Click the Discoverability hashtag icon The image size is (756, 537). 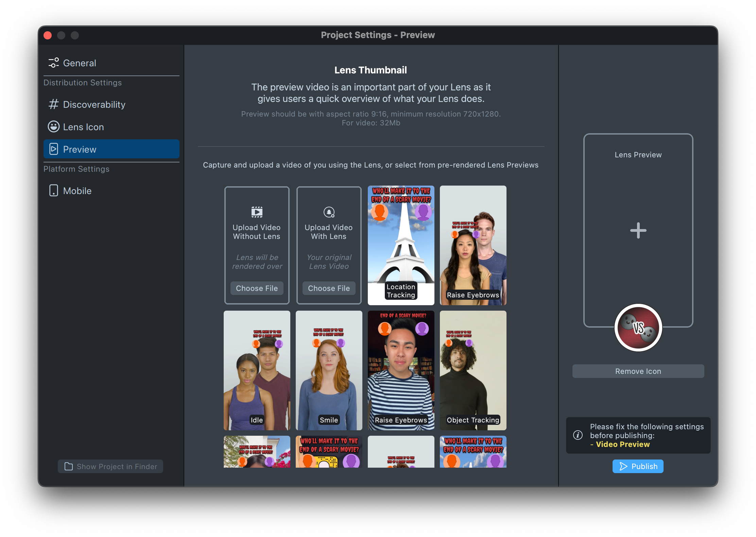53,104
